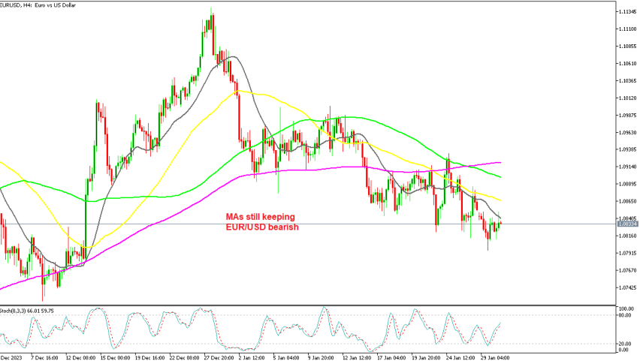
Task: Click the 1.10610 price axis label
Action: coord(628,63)
